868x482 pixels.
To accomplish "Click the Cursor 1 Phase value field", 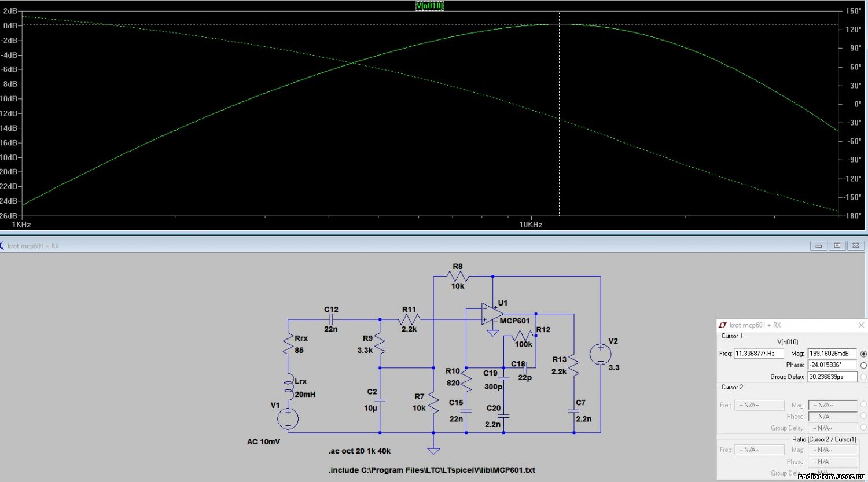I will point(832,365).
